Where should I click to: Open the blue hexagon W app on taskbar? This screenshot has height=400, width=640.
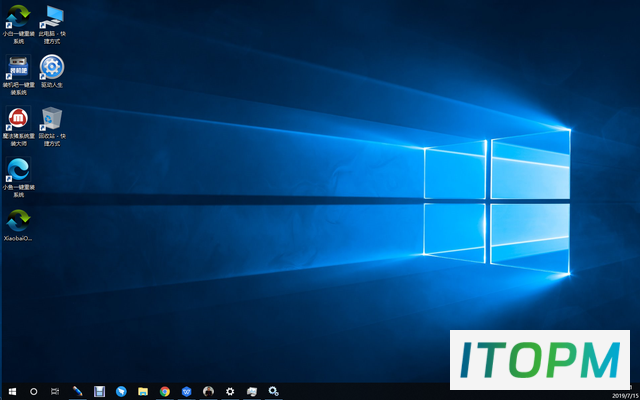[187, 391]
